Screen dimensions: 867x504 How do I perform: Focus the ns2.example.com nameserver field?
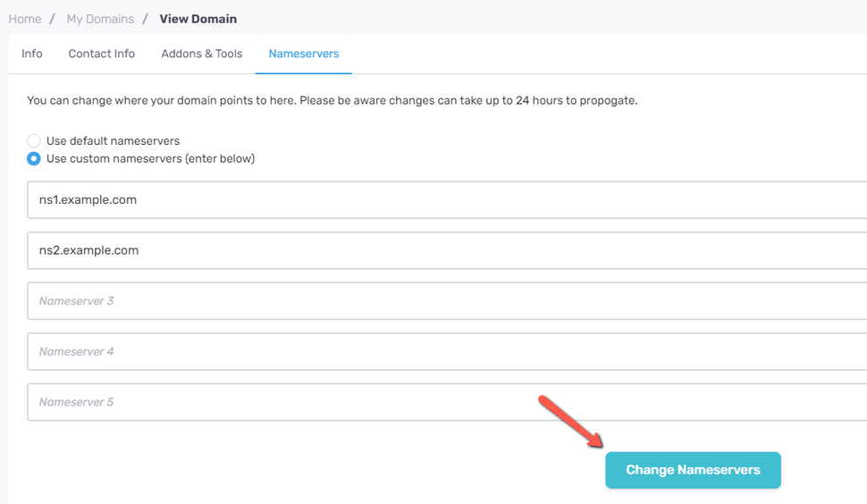point(447,250)
